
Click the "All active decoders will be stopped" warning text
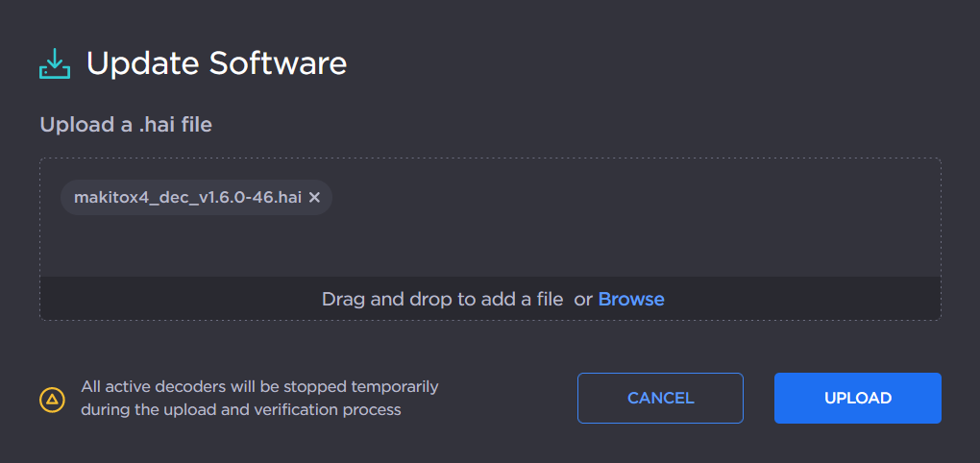pos(259,386)
